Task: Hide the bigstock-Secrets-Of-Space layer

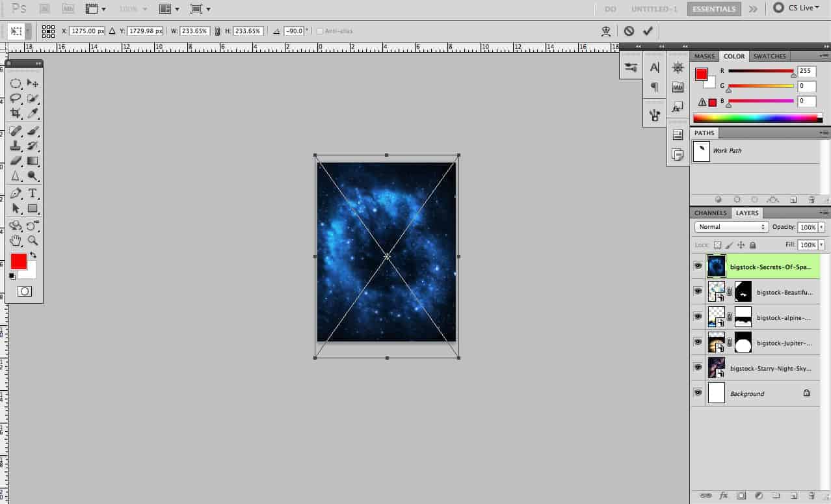Action: coord(698,266)
